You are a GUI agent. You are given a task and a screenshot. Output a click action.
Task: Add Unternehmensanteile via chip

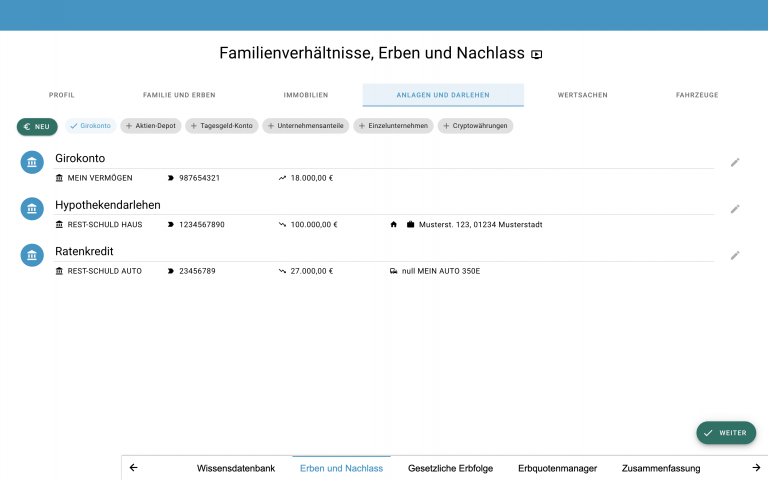[306, 126]
